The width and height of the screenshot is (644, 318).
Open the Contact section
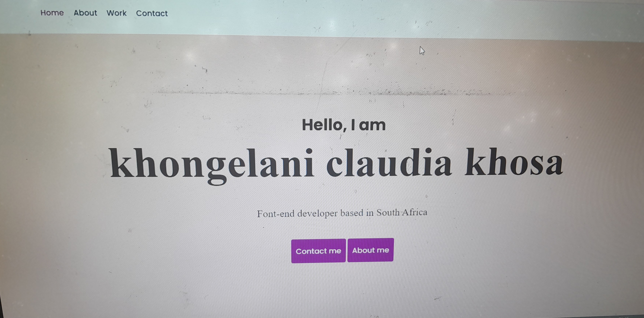152,13
